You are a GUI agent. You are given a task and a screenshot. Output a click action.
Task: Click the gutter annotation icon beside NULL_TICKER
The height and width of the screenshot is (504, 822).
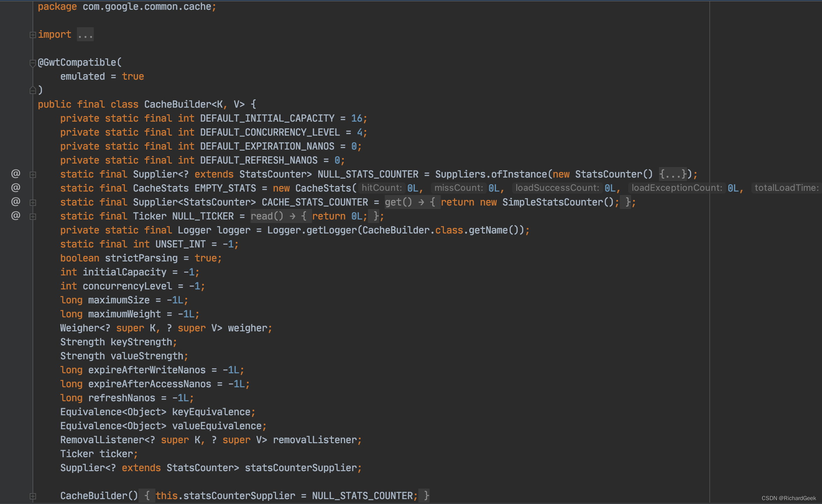pyautogui.click(x=15, y=216)
